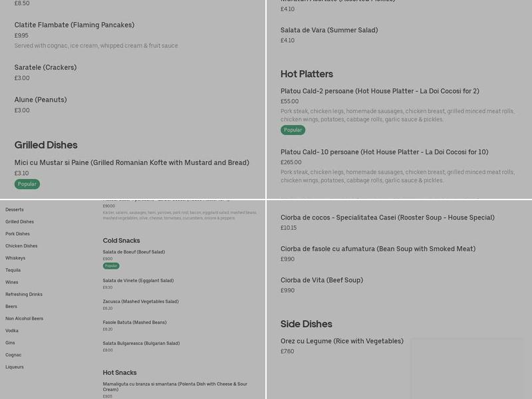The width and height of the screenshot is (532, 399).
Task: Jump to Liqueurs in sidebar
Action: pyautogui.click(x=15, y=366)
